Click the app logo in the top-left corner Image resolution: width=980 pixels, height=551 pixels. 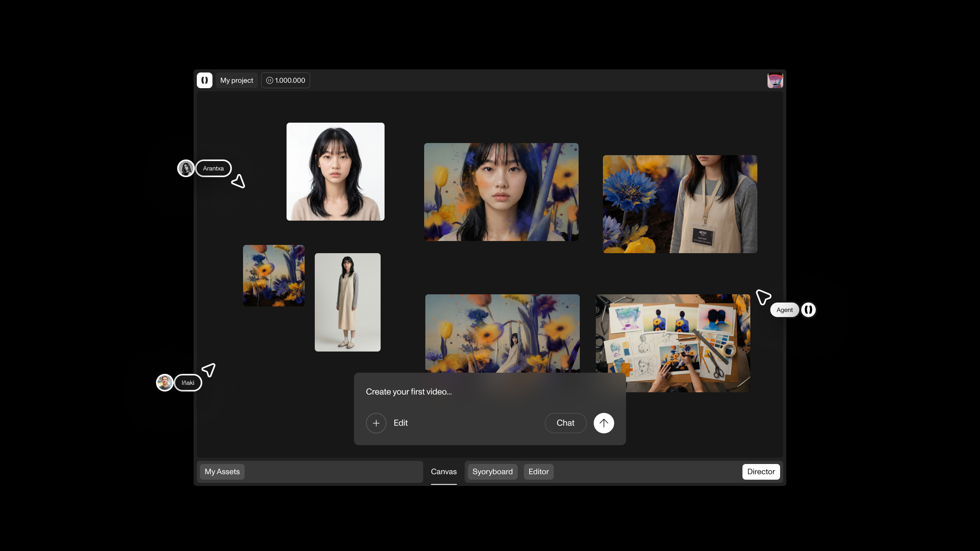point(205,80)
